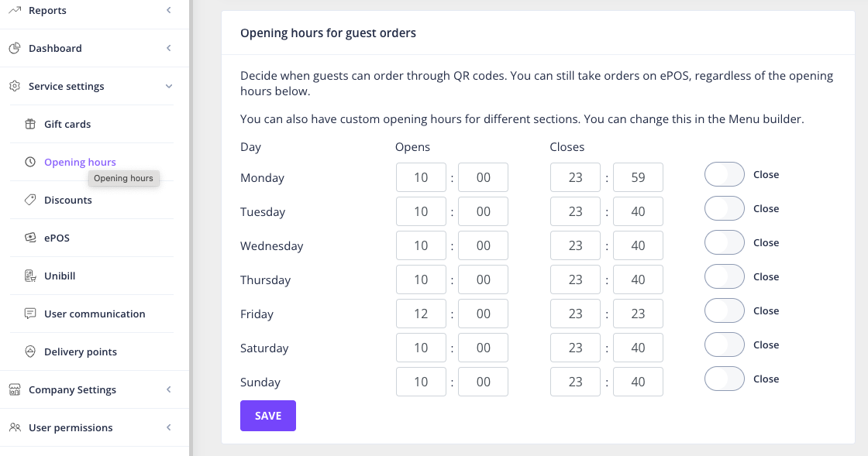Click the Friday opening hour field
The image size is (868, 456).
click(x=421, y=314)
